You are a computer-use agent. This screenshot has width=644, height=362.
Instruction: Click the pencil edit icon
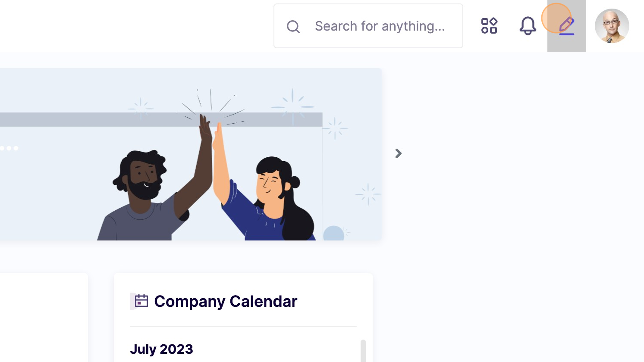click(x=567, y=26)
